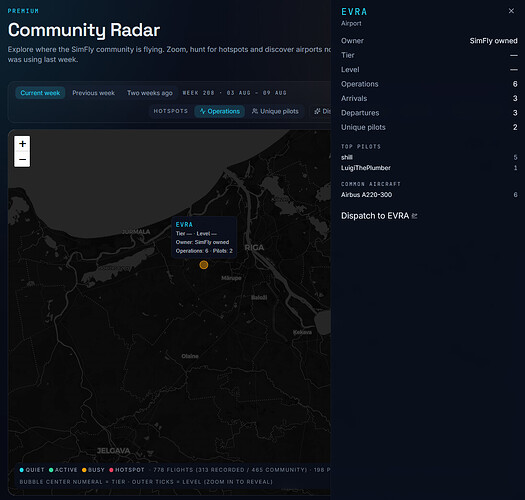Screen dimensions: 525x500
Task: Select the Unique pilots metric icon
Action: pos(255,111)
